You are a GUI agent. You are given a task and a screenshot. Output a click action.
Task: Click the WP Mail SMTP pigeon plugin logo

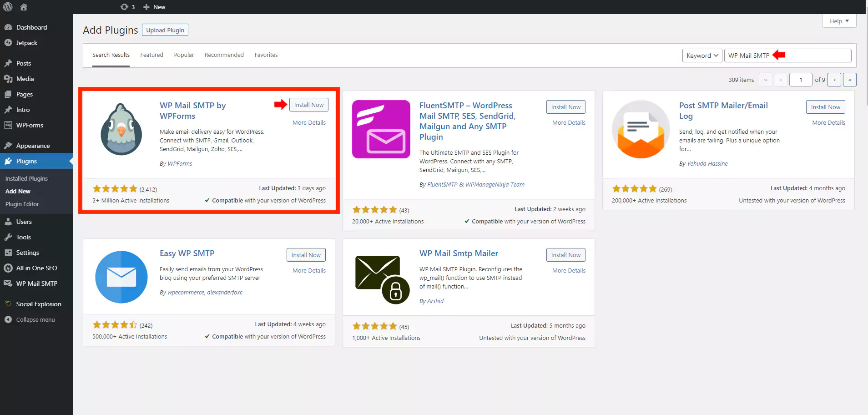pyautogui.click(x=121, y=129)
